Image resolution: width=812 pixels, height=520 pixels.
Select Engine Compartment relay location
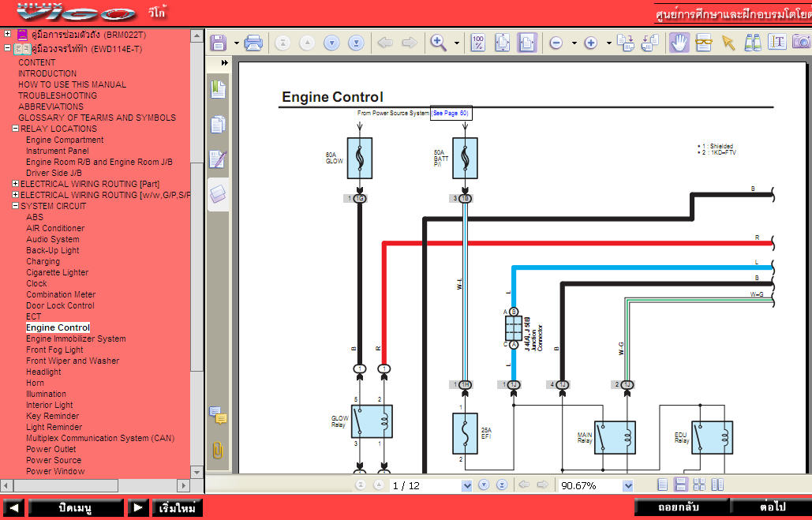pos(65,140)
